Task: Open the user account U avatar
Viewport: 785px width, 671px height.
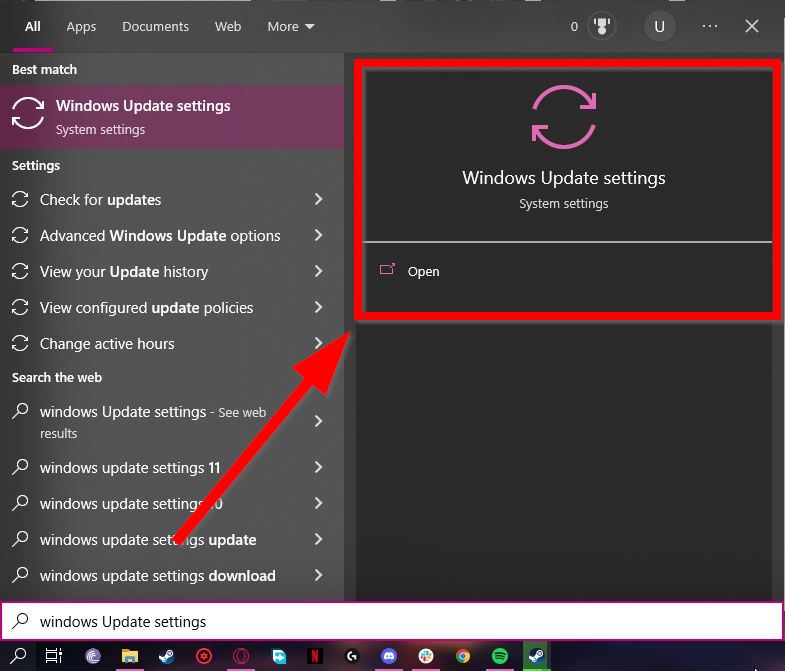Action: coord(659,26)
